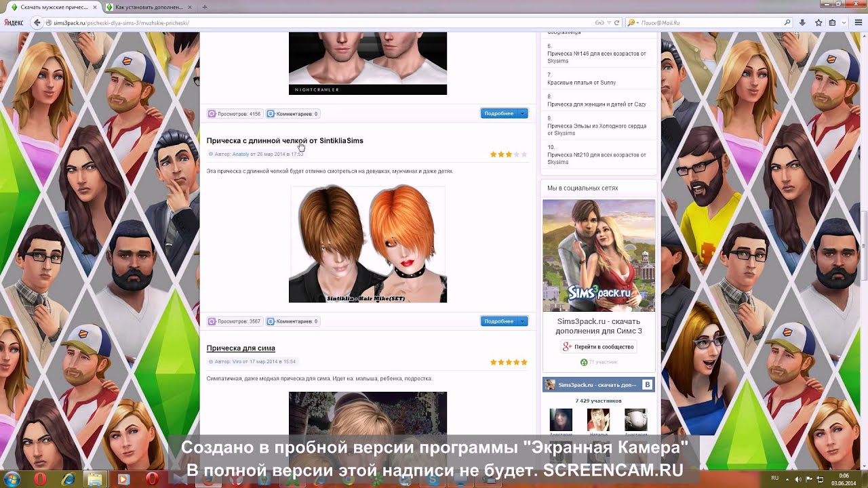Click the search magnifier icon

tap(787, 22)
